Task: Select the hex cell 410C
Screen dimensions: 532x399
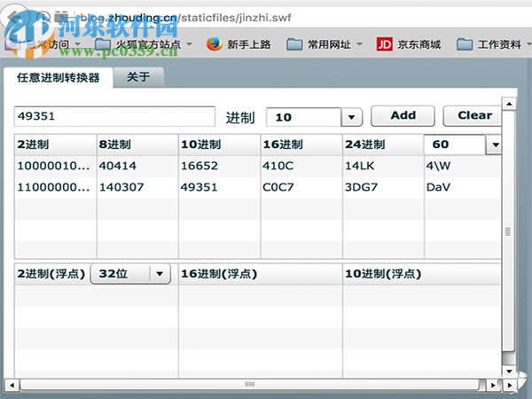Action: (x=301, y=166)
